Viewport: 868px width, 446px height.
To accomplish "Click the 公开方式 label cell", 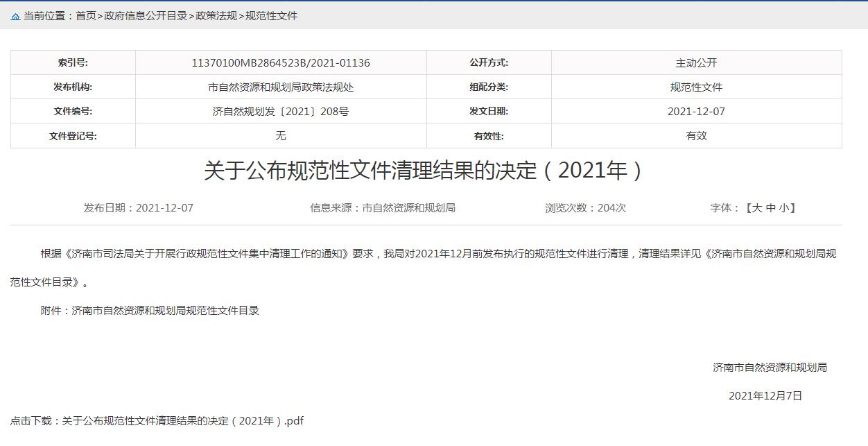I will pyautogui.click(x=489, y=62).
